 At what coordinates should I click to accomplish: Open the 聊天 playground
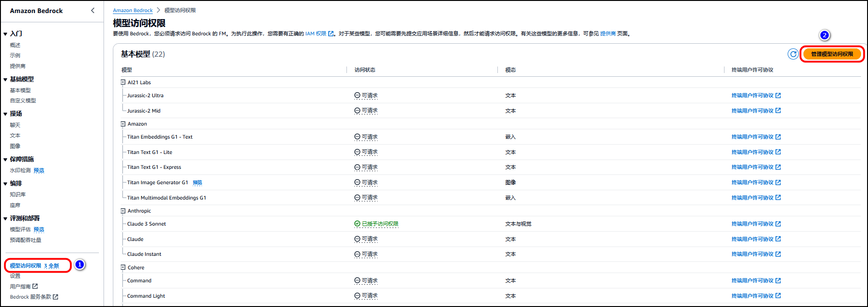[x=15, y=125]
